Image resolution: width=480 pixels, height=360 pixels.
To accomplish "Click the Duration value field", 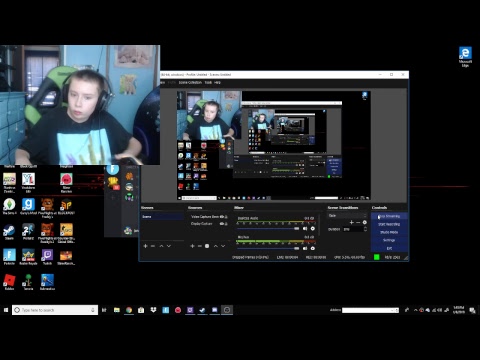I will pos(353,229).
